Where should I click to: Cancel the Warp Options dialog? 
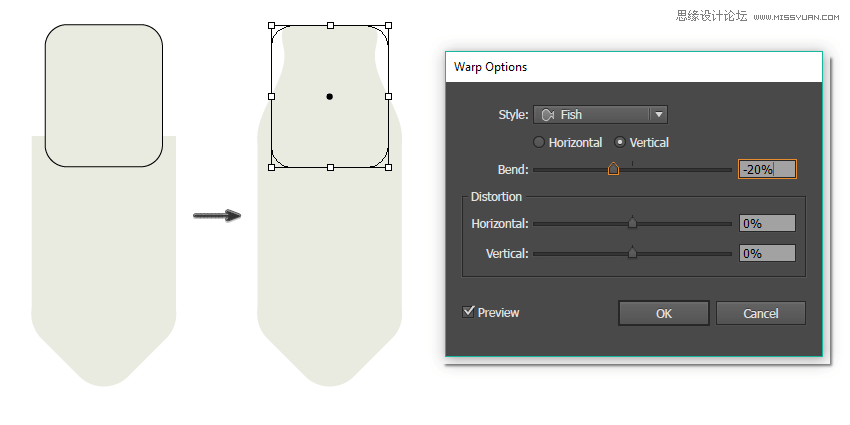click(x=760, y=313)
